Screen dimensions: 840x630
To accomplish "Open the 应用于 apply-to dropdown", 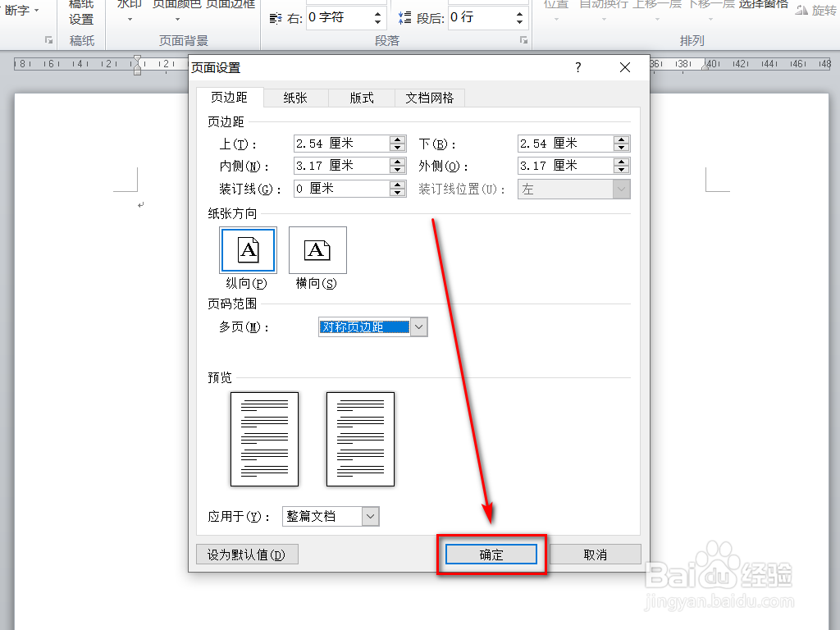I will coord(371,516).
